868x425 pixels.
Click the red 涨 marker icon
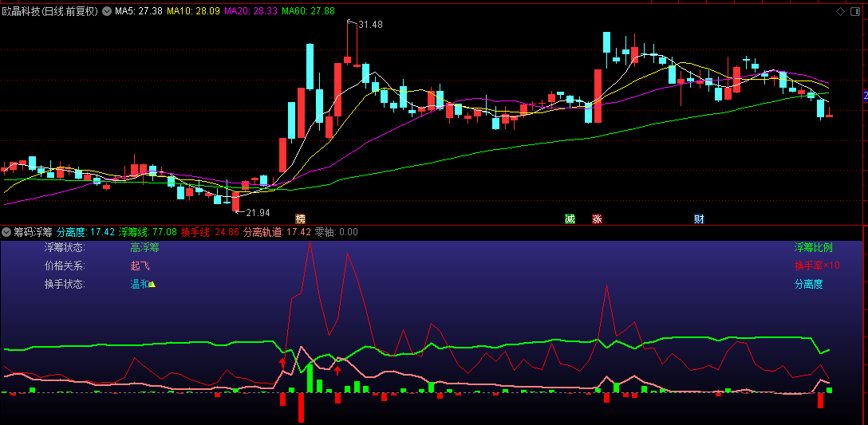pos(597,218)
